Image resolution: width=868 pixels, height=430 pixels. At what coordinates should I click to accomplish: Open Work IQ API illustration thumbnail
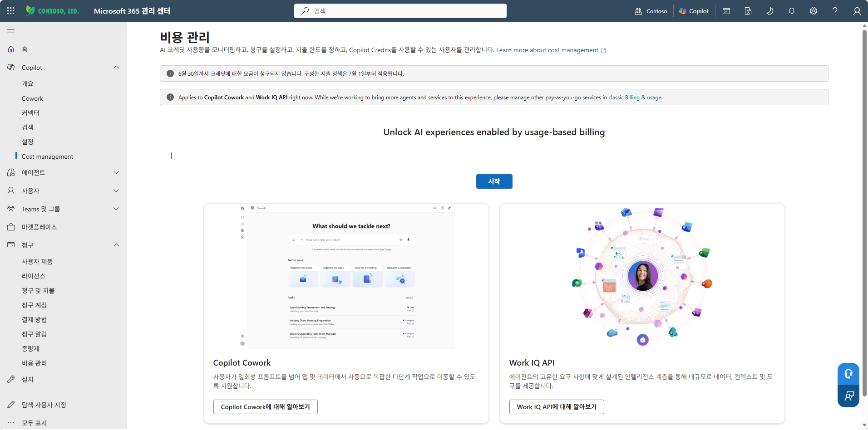[x=642, y=276]
